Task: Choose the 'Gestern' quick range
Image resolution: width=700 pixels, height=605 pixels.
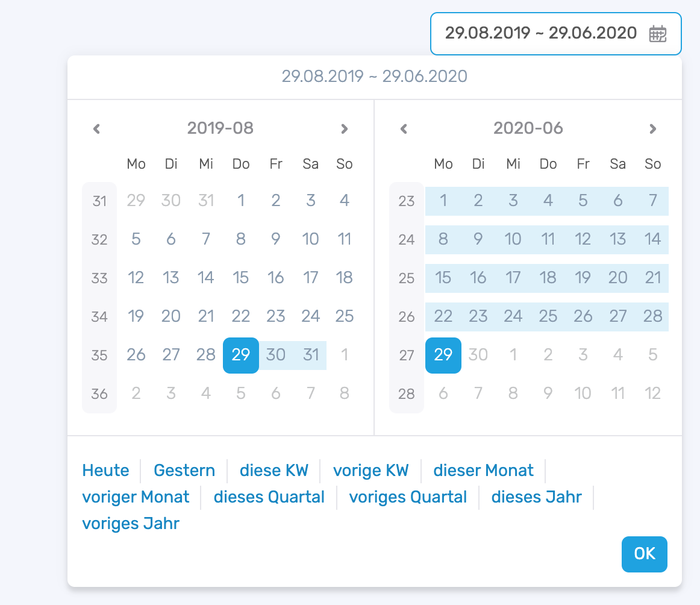Action: pyautogui.click(x=184, y=470)
